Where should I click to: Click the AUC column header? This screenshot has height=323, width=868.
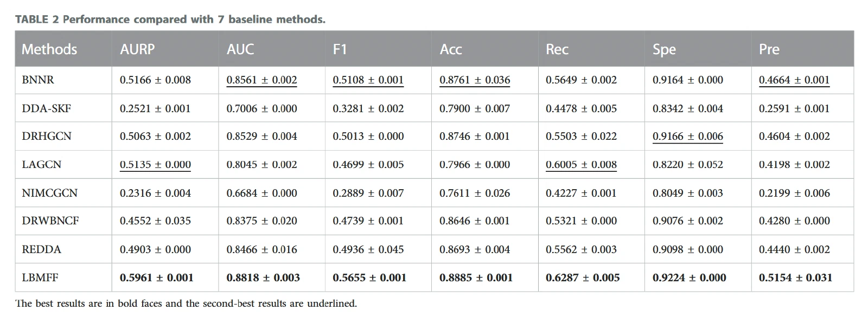(x=240, y=49)
